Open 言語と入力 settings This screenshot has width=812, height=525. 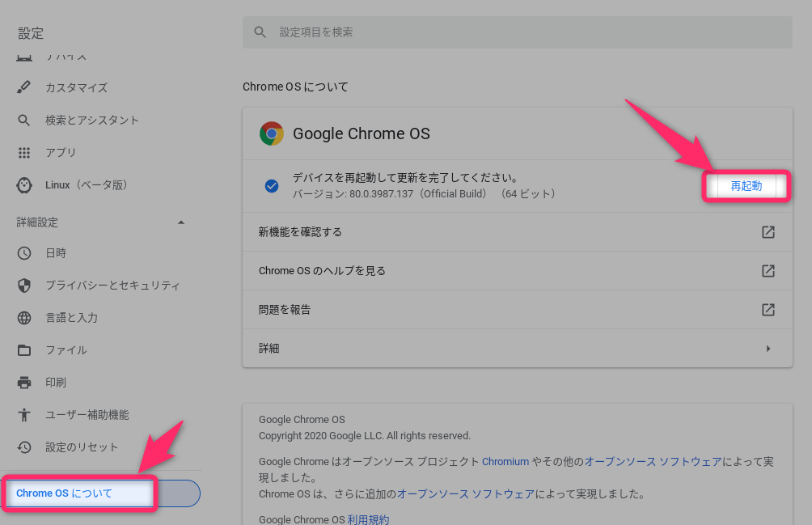pos(71,318)
